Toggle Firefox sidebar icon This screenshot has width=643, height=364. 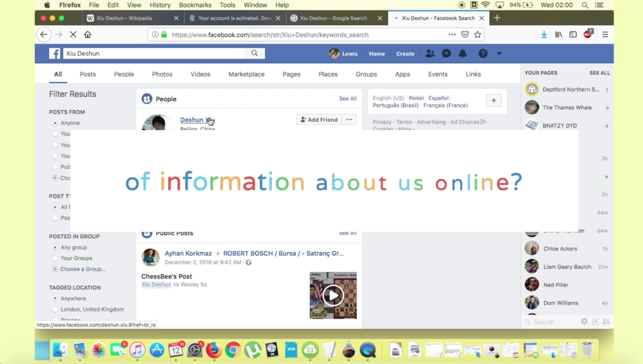(x=573, y=35)
